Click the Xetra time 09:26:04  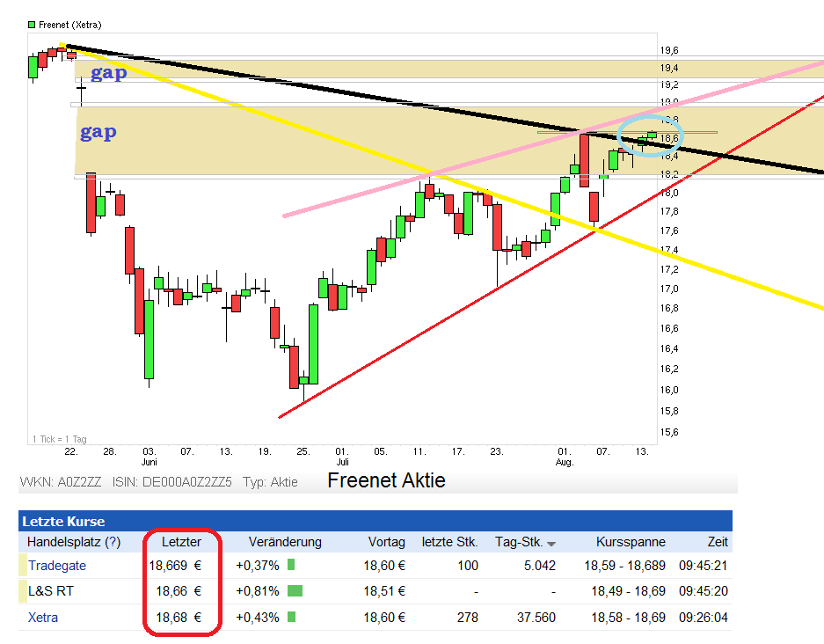(x=704, y=618)
